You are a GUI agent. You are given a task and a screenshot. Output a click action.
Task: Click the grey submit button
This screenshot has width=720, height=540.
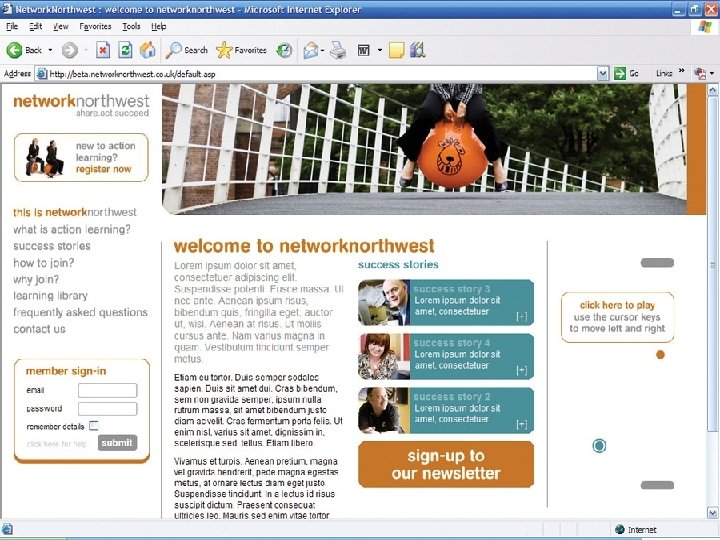tap(117, 443)
